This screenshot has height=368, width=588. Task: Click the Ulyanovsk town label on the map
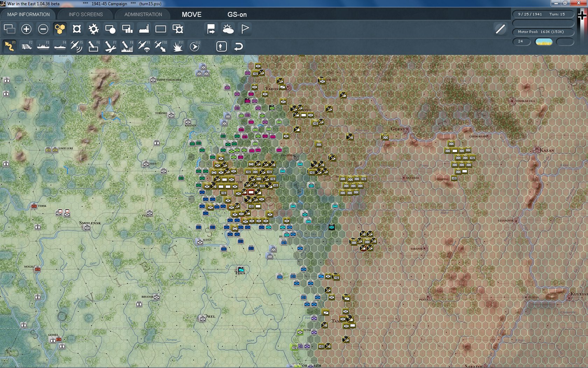pos(506,221)
